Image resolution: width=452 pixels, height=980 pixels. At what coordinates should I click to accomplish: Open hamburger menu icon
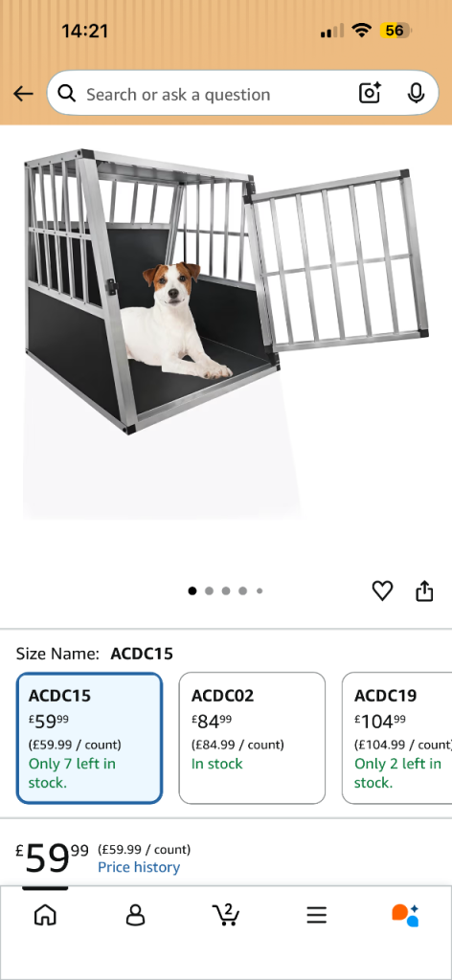pyautogui.click(x=317, y=916)
